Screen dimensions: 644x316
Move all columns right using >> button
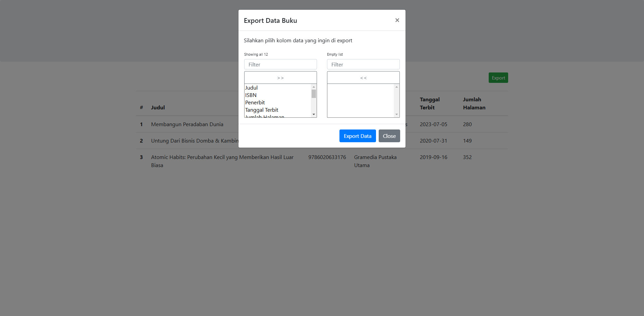tap(280, 77)
